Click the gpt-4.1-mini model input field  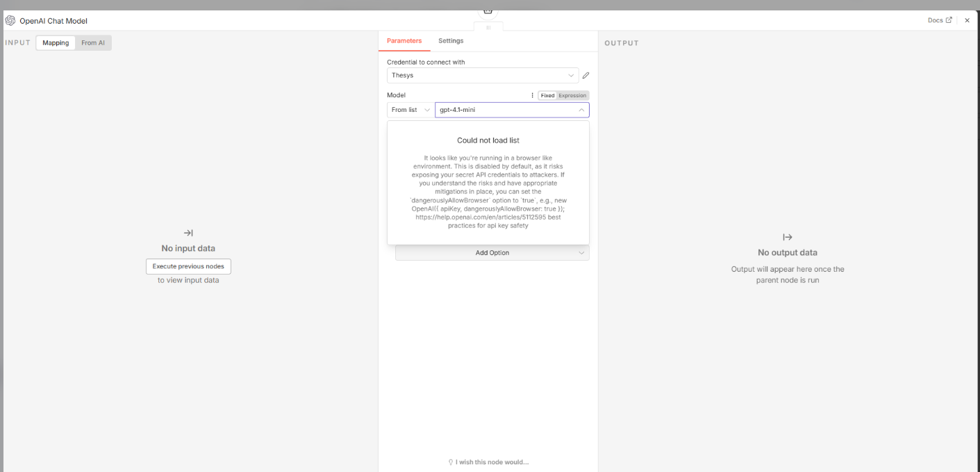coord(512,110)
